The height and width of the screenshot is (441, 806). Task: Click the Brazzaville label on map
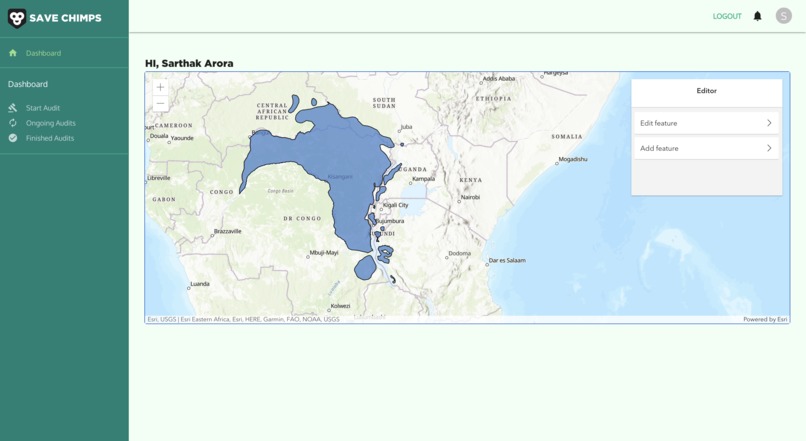228,231
